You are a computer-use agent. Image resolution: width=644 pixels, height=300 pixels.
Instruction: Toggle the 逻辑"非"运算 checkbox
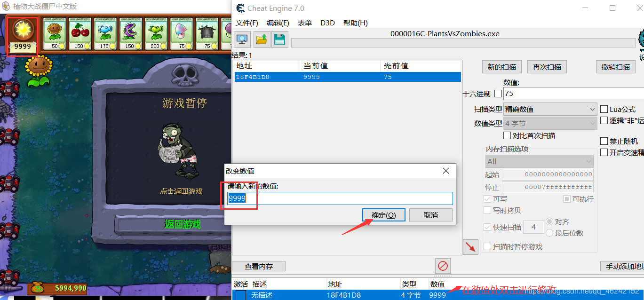click(x=604, y=120)
